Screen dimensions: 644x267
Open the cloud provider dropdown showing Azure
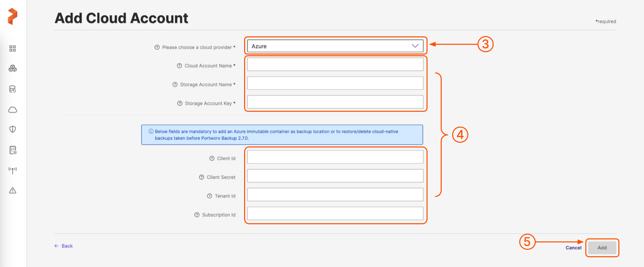tap(335, 46)
